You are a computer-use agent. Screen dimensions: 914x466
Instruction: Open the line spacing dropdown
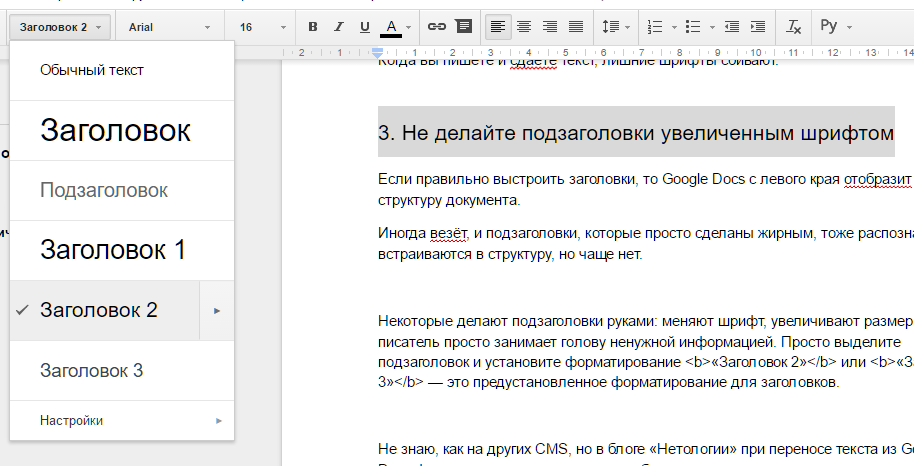pyautogui.click(x=613, y=26)
